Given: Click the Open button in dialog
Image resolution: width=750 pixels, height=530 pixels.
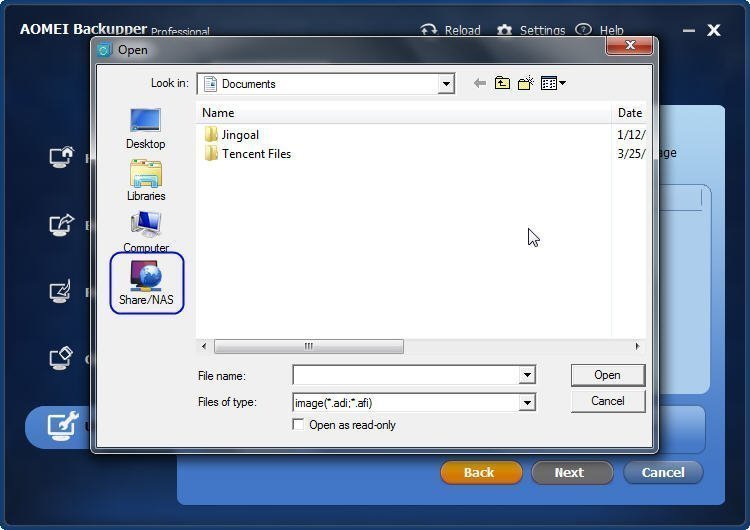Looking at the screenshot, I should pyautogui.click(x=607, y=375).
